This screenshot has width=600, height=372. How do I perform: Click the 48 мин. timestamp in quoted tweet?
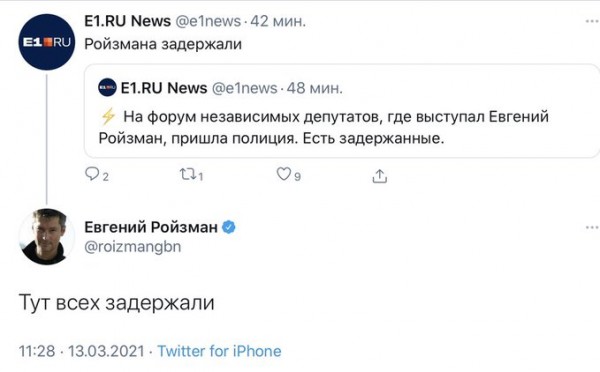(315, 88)
